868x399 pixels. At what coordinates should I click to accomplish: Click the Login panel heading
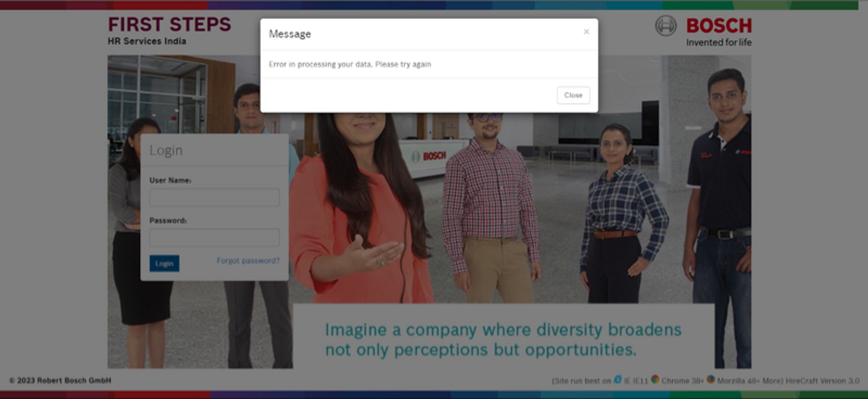[166, 150]
